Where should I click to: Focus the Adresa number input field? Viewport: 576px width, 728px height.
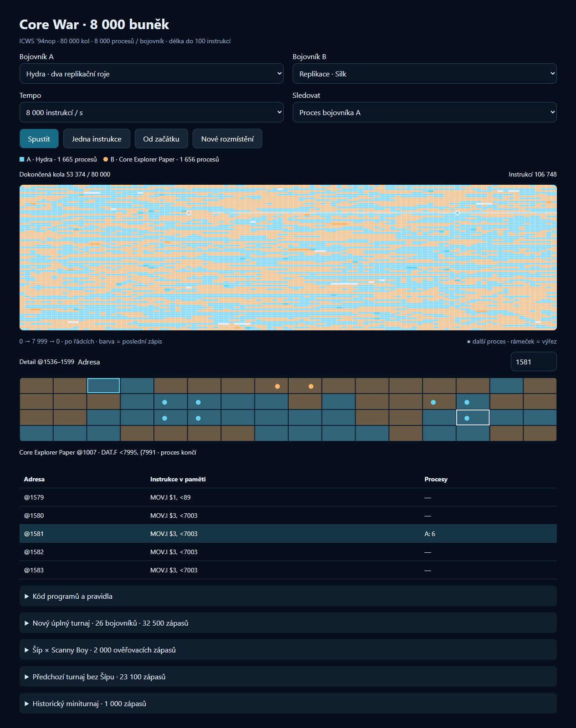(534, 362)
